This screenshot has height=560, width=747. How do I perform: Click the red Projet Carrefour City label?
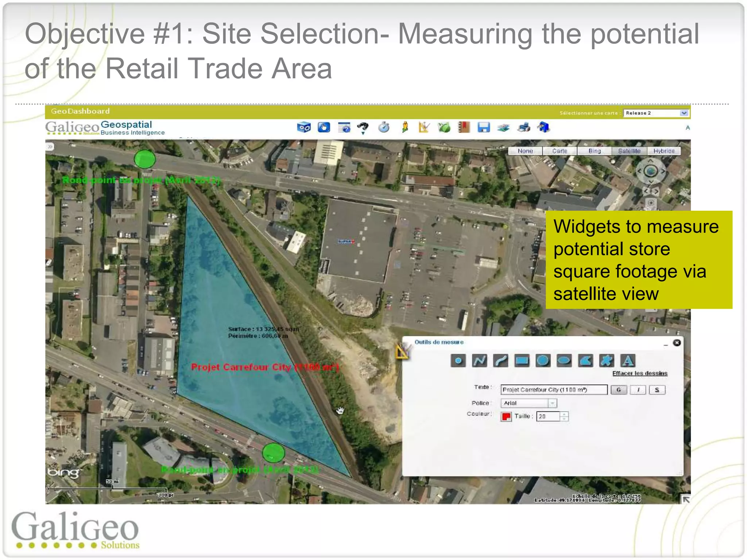(265, 367)
